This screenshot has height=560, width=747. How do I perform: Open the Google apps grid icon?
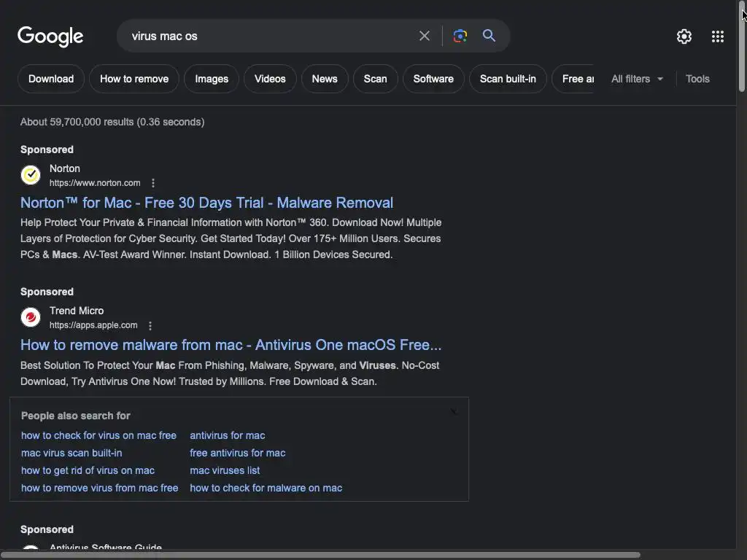pyautogui.click(x=718, y=36)
